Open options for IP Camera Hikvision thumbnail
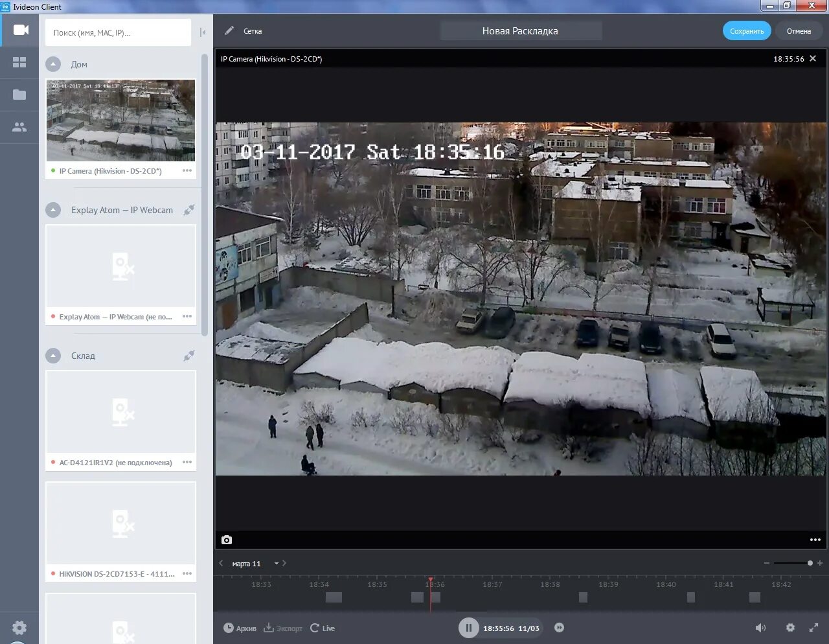Screen dimensions: 829x644 [x=187, y=171]
